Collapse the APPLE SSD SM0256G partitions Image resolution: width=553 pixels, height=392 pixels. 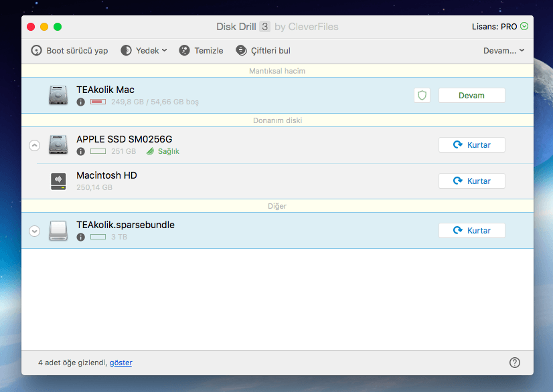tap(35, 145)
